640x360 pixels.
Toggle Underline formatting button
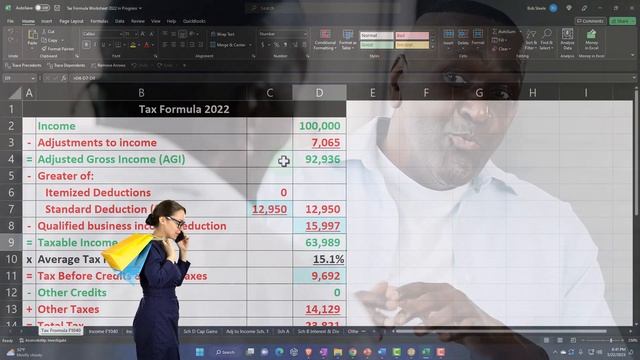pos(104,45)
